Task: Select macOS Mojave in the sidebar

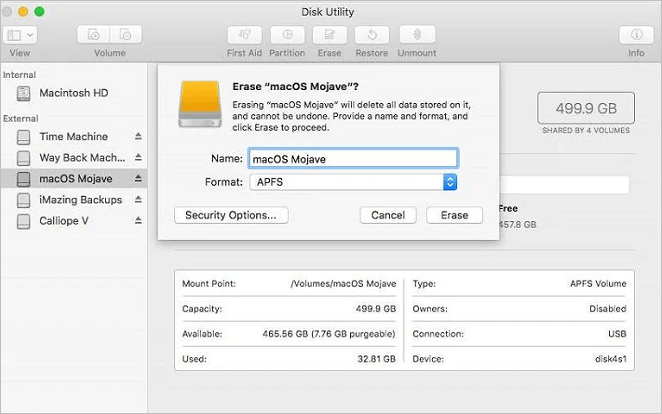Action: [x=74, y=179]
